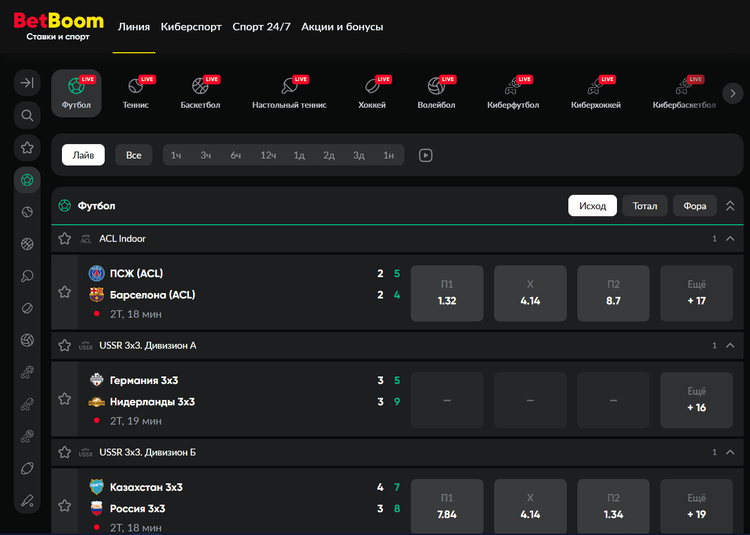Select the Tennis sport icon
The width and height of the screenshot is (750, 535).
tap(136, 92)
